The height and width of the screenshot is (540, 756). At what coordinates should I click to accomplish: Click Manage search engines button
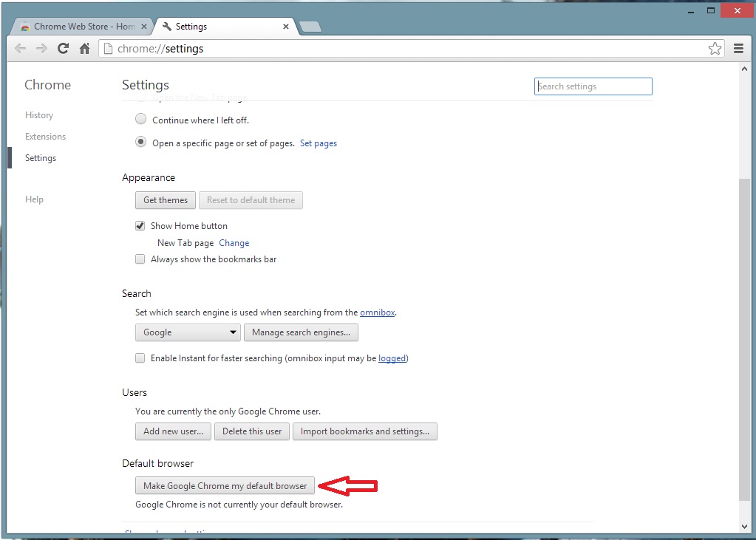point(301,332)
